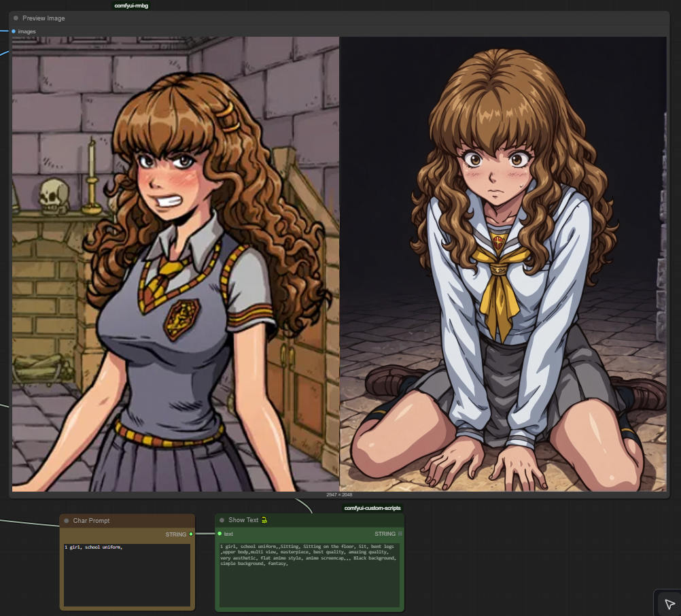Select the Char Prompt node title

point(92,521)
